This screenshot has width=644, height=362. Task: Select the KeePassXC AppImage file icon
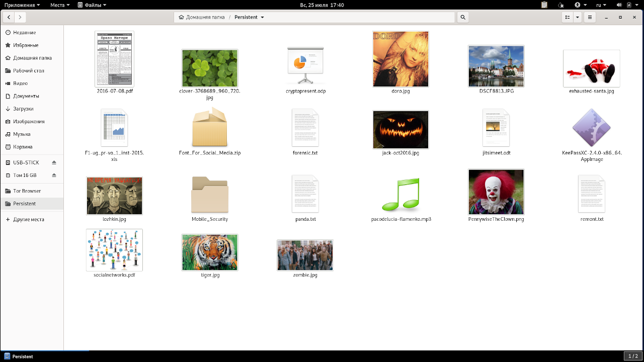(591, 128)
